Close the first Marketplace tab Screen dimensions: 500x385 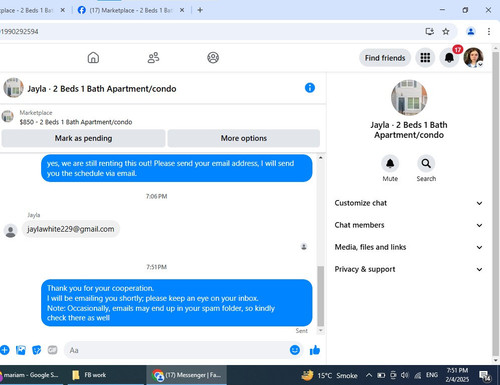point(63,10)
